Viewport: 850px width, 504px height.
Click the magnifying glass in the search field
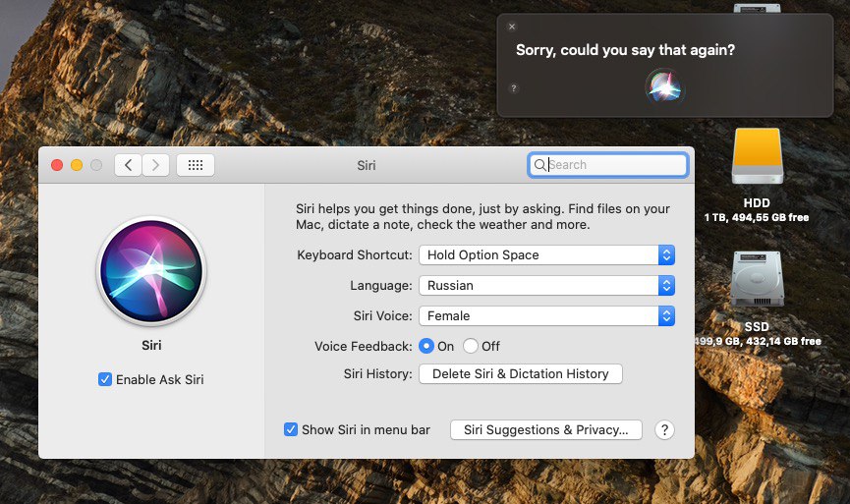coord(539,165)
